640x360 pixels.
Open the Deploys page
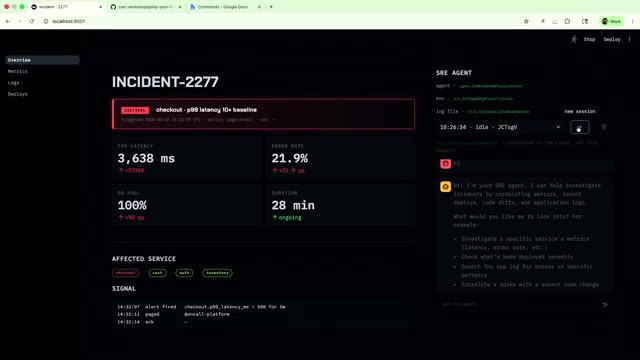point(18,94)
